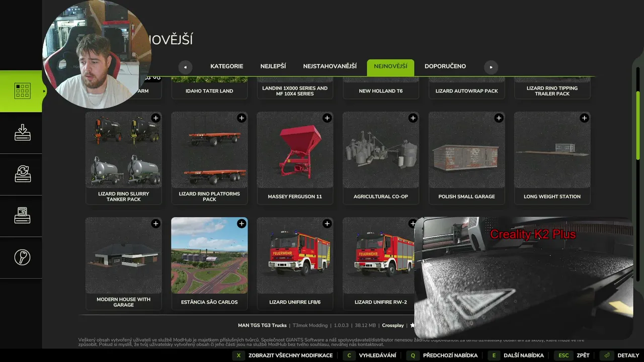Image resolution: width=644 pixels, height=362 pixels.
Task: Select the Lizard Unifire RW-2 fire truck thumbnail
Action: (378, 255)
